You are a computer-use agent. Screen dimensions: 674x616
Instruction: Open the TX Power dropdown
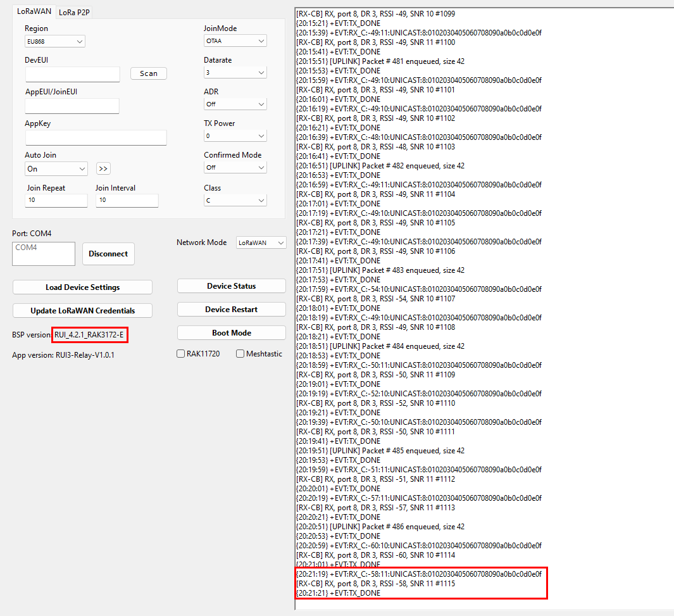click(235, 136)
